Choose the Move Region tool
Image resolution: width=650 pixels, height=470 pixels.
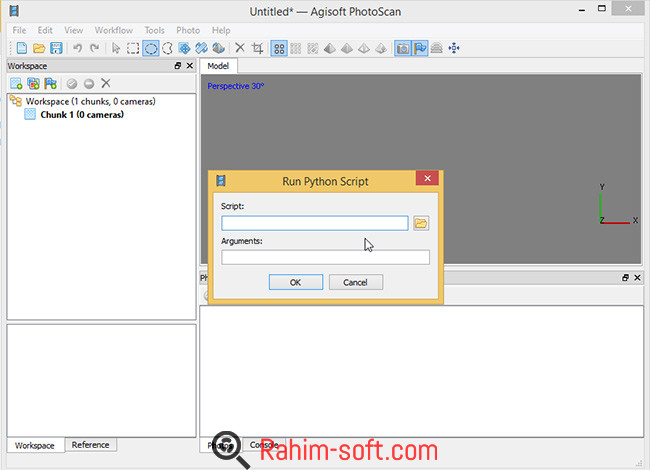[184, 48]
